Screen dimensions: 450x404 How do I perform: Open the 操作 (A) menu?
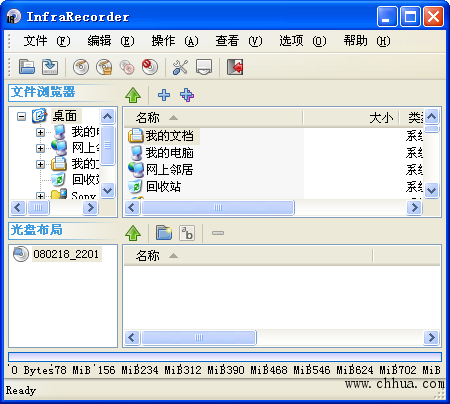175,41
